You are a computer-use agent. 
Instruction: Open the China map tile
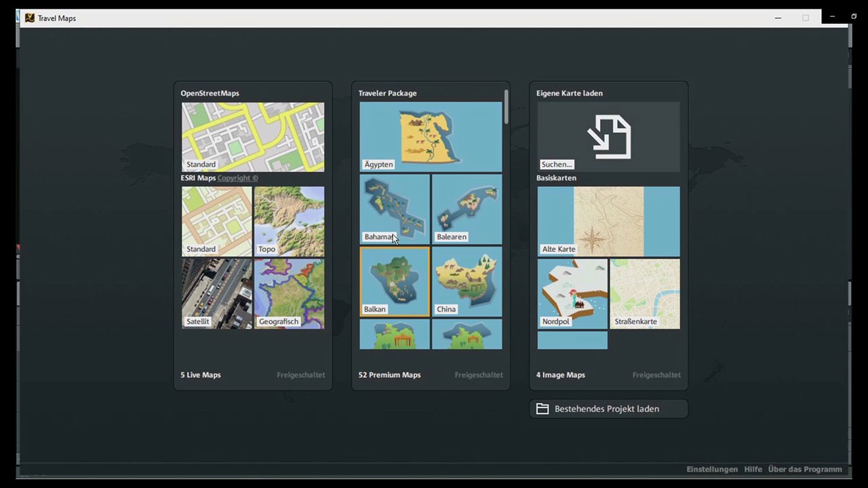(467, 281)
